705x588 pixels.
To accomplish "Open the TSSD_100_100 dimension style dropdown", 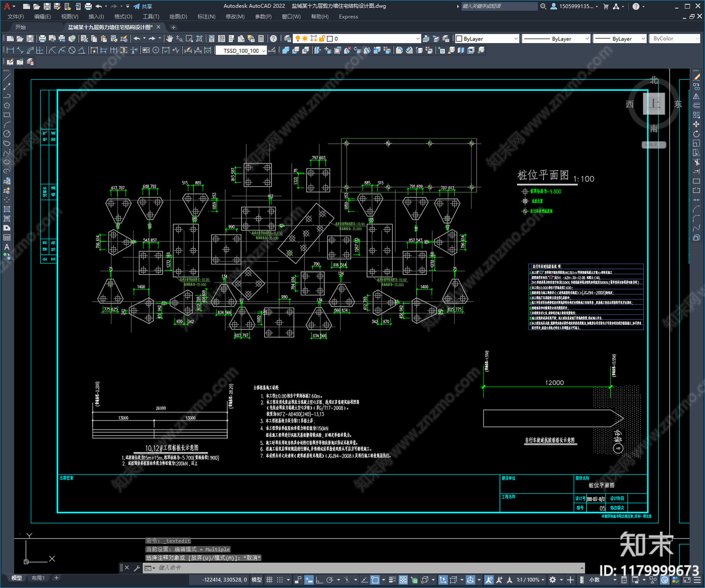I will tap(241, 51).
